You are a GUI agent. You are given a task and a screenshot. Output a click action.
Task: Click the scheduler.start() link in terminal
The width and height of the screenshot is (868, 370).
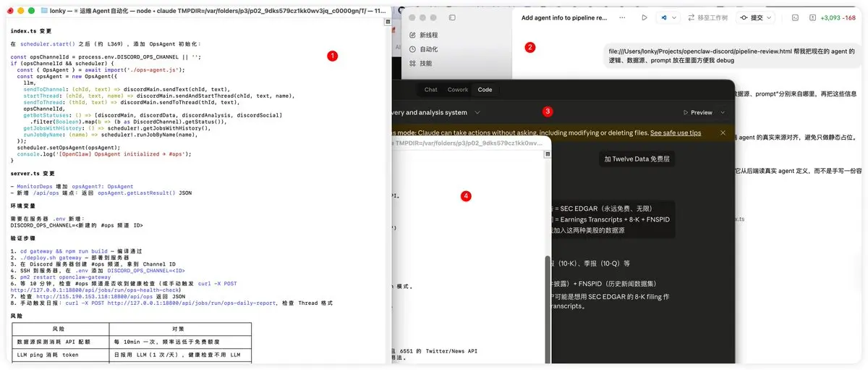(47, 43)
